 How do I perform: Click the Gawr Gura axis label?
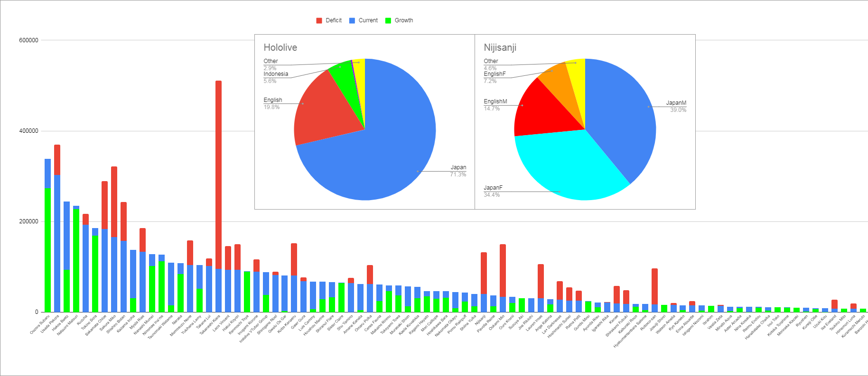(299, 322)
